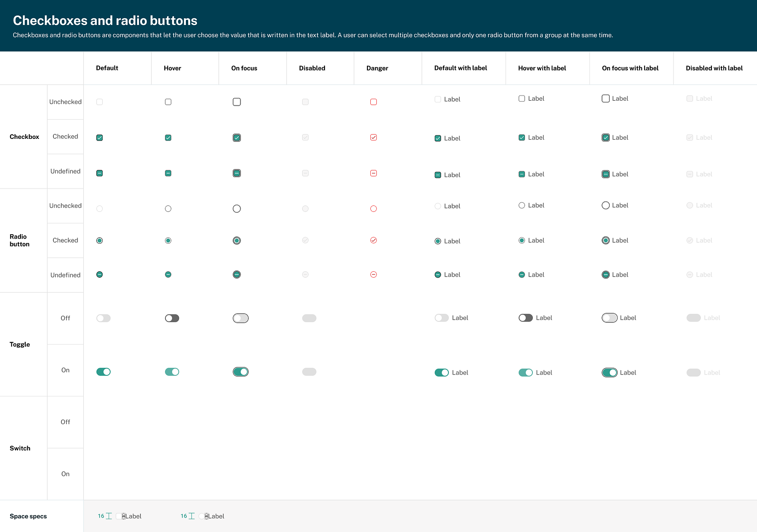Image resolution: width=757 pixels, height=532 pixels.
Task: Click the default labeled undefined radio
Action: pos(438,275)
